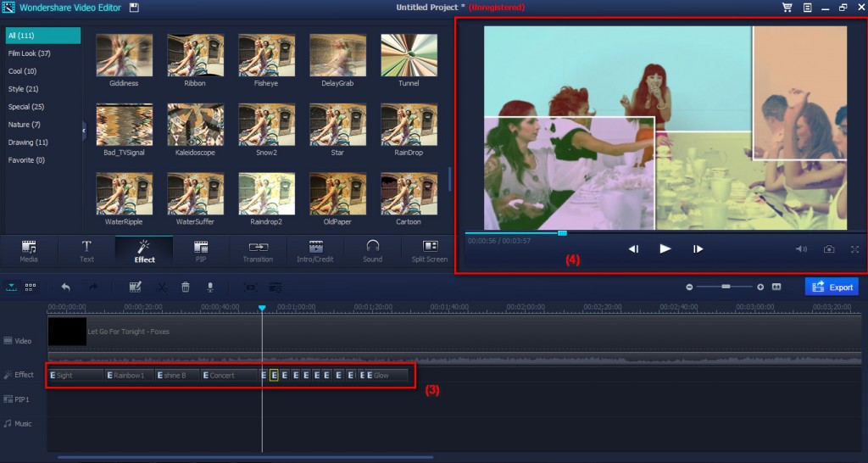Open the shopping cart purchase icon
This screenshot has height=463, width=868.
click(787, 7)
